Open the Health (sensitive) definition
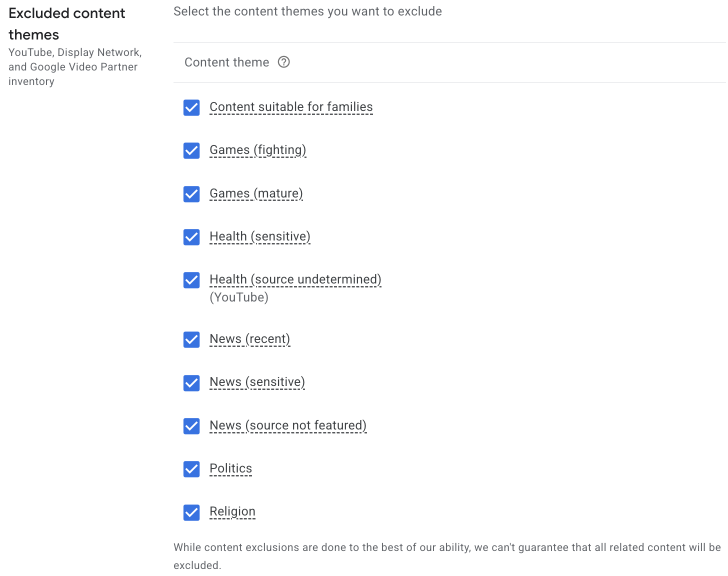728x576 pixels. pos(260,236)
